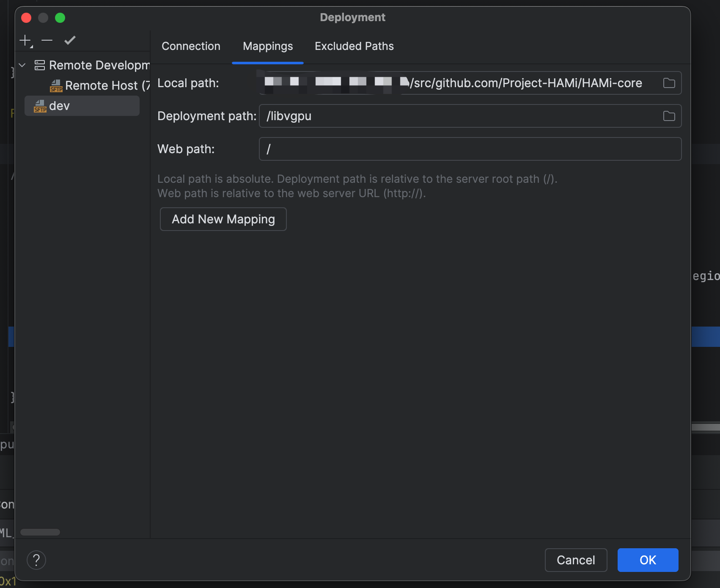Click Add New Mapping button
The image size is (720, 588).
pyautogui.click(x=223, y=219)
